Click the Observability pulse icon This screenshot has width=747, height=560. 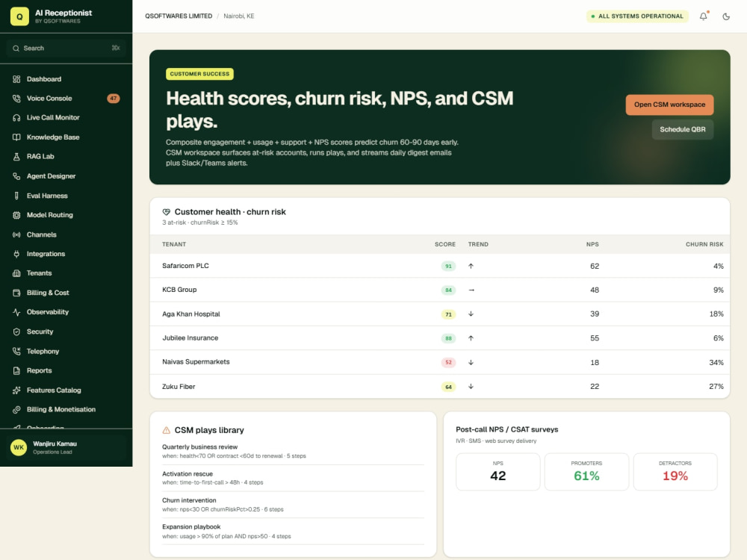tap(16, 312)
